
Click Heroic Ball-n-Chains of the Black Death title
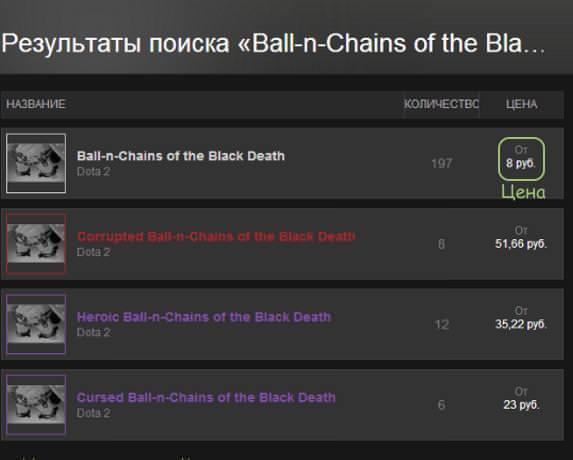pos(204,317)
